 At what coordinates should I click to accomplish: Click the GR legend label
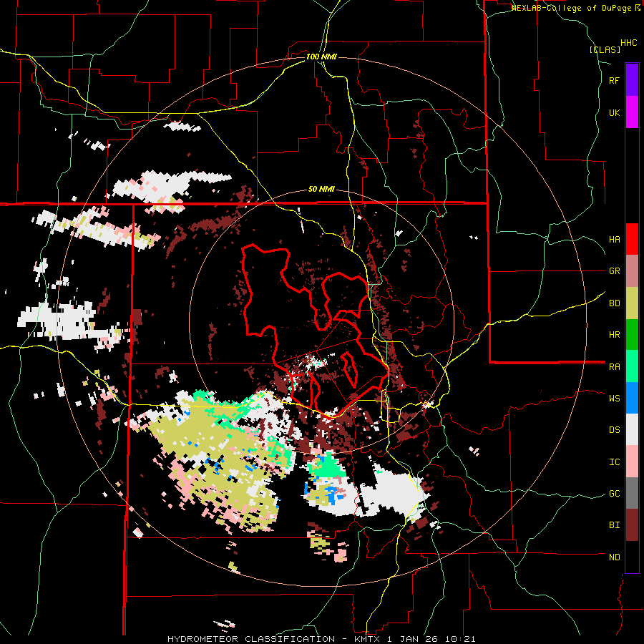(x=614, y=271)
